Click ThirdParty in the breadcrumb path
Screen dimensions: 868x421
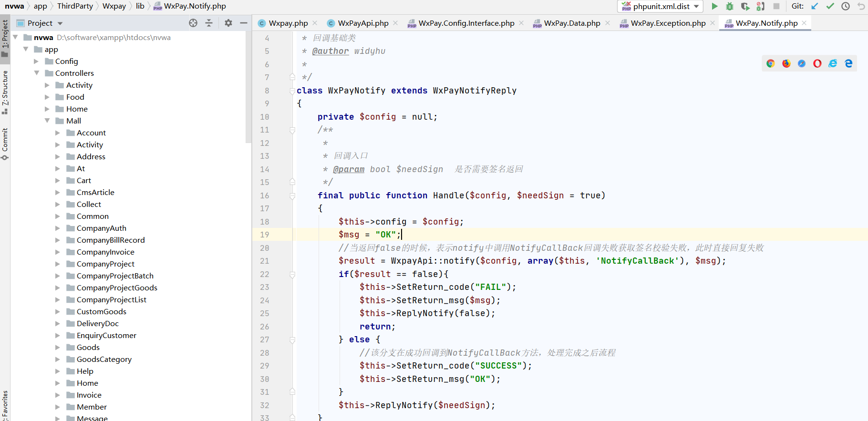[75, 6]
